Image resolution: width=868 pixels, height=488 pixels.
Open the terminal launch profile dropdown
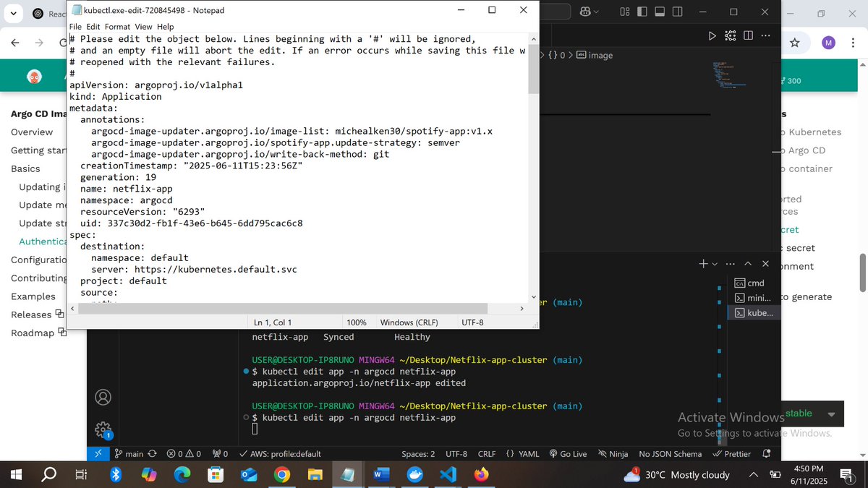pos(715,264)
